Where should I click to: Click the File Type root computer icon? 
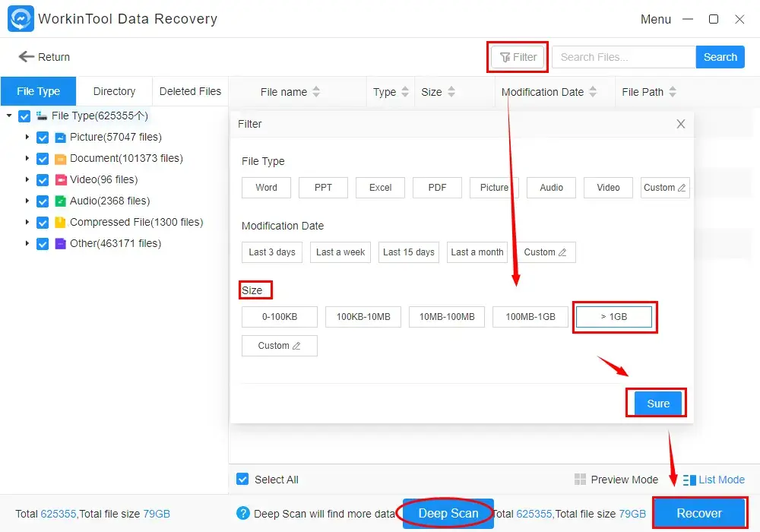click(42, 116)
